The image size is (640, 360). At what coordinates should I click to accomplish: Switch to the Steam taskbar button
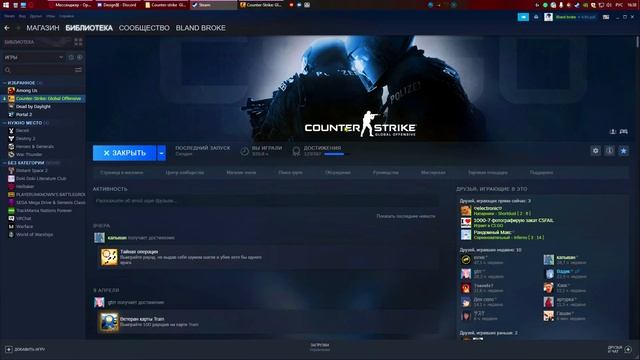213,5
